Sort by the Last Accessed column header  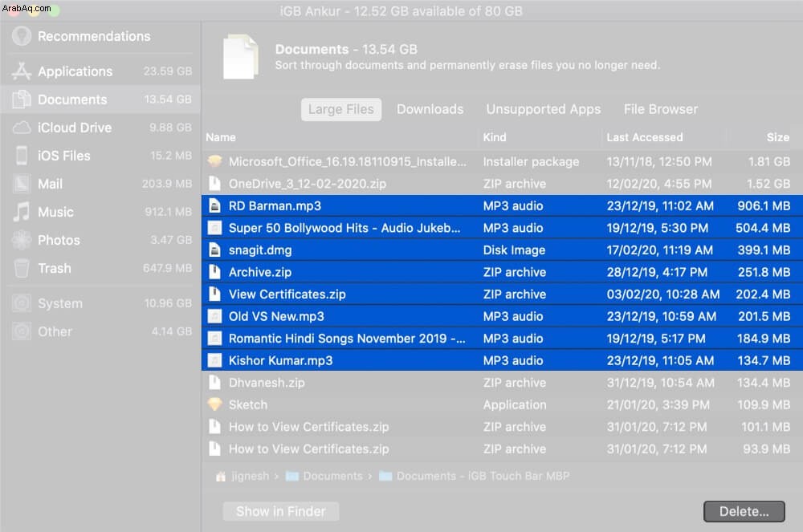coord(645,137)
